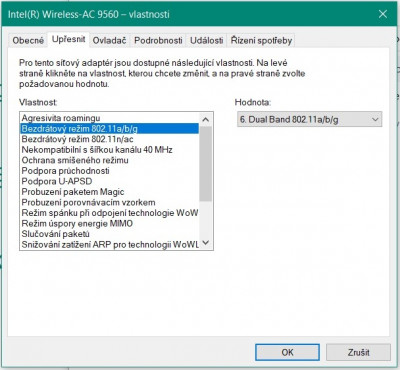Open the Ovladač tab
Screen dimensions: 400x370
(x=109, y=41)
